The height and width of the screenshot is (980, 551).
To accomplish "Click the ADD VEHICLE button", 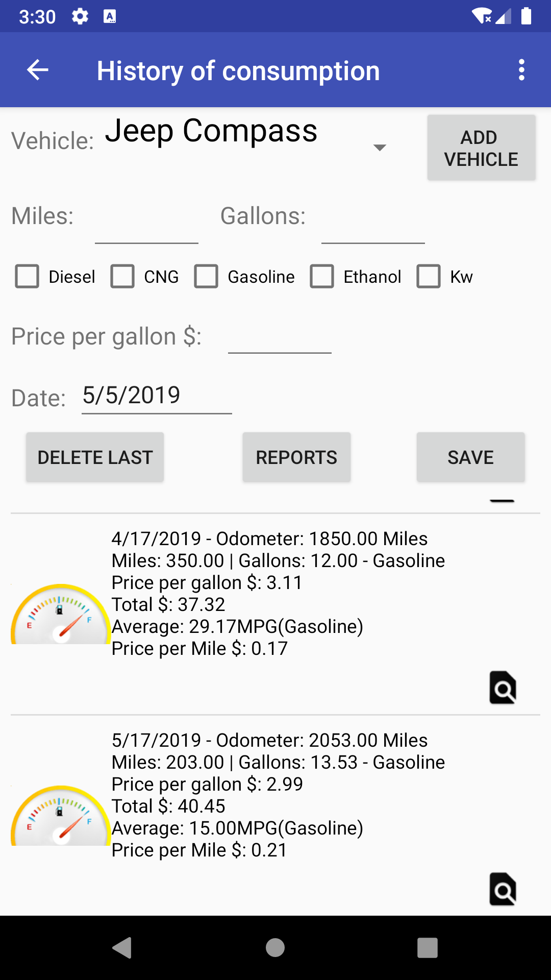I will 482,148.
